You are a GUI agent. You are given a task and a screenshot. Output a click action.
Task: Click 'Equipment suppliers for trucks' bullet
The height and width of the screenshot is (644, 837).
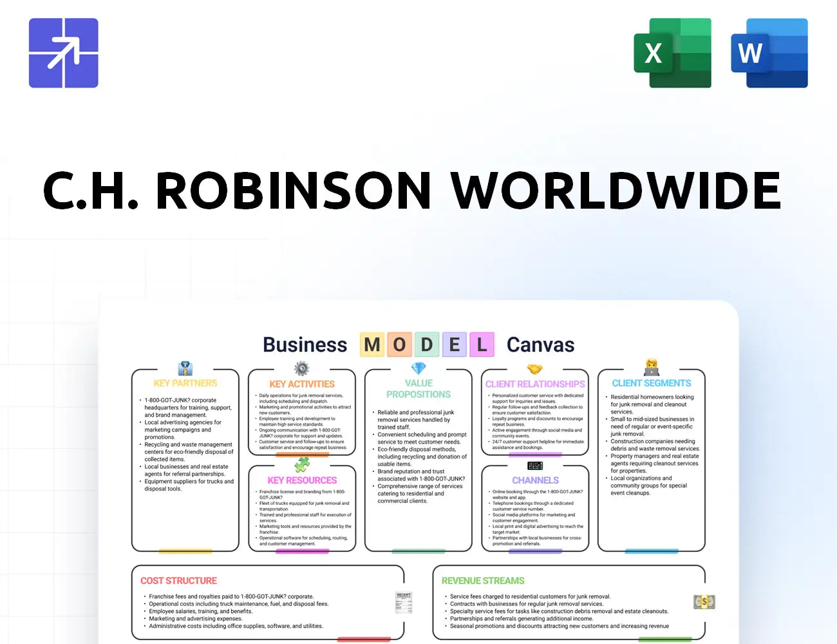(189, 485)
